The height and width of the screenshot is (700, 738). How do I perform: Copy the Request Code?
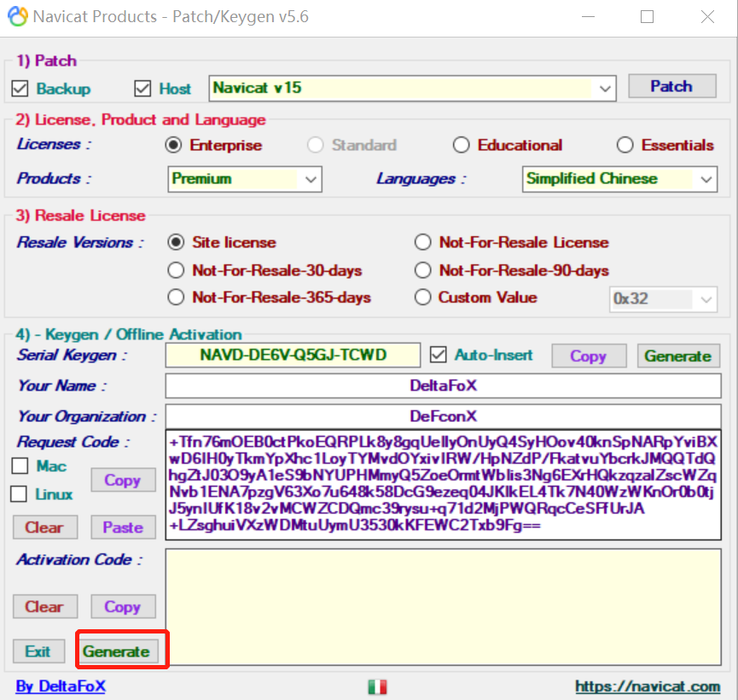tap(123, 480)
